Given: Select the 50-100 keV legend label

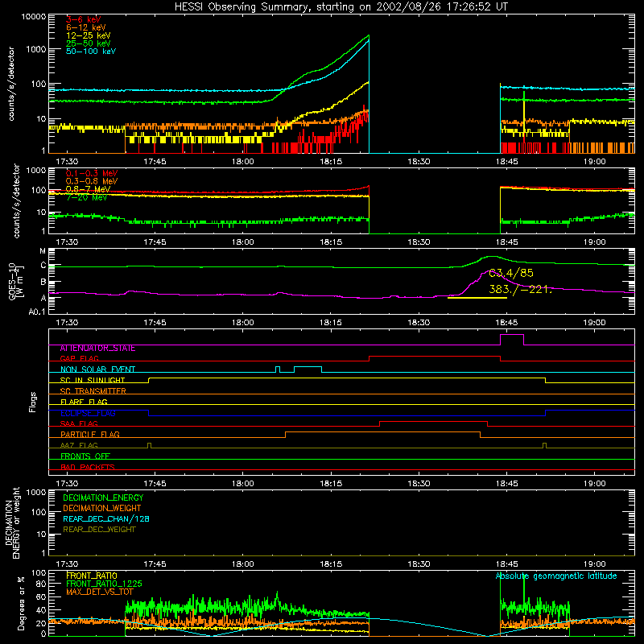Looking at the screenshot, I should [x=91, y=52].
